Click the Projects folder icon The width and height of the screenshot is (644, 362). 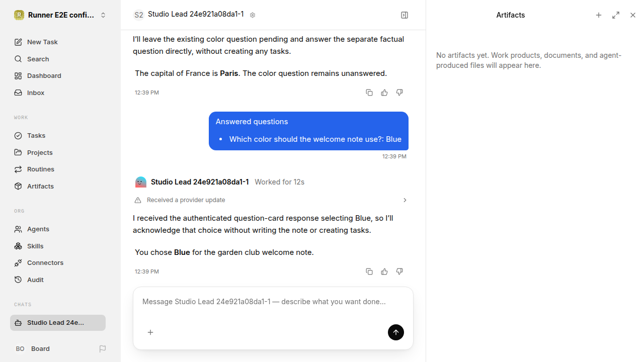18,152
